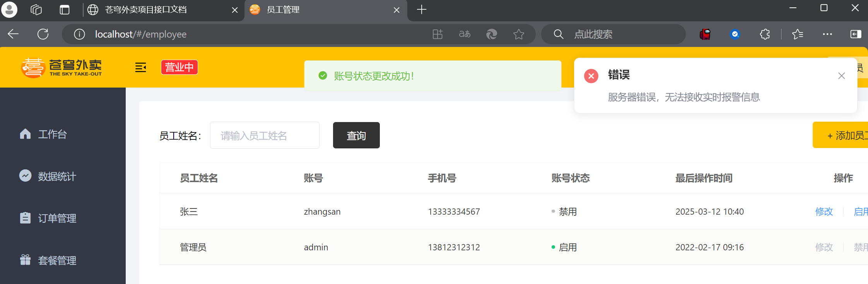Image resolution: width=868 pixels, height=284 pixels.
Task: Open browser extensions puzzle icon
Action: point(764,34)
